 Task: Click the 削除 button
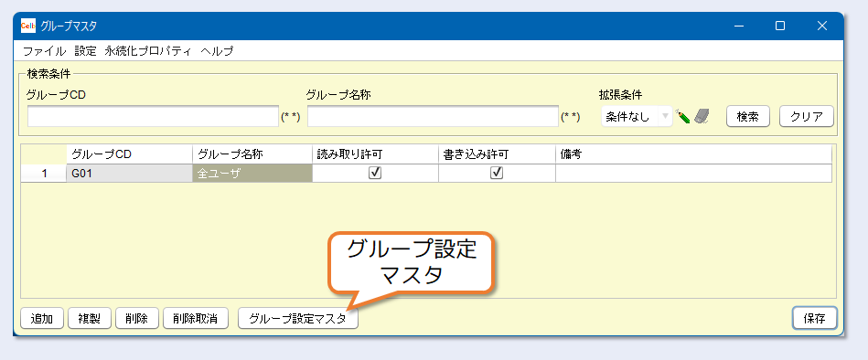point(136,319)
